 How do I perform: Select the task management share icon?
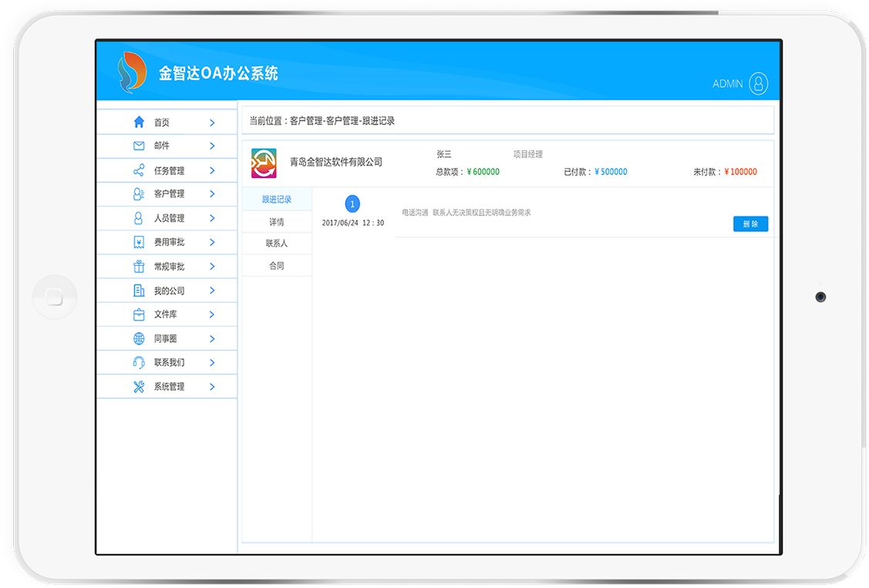139,170
